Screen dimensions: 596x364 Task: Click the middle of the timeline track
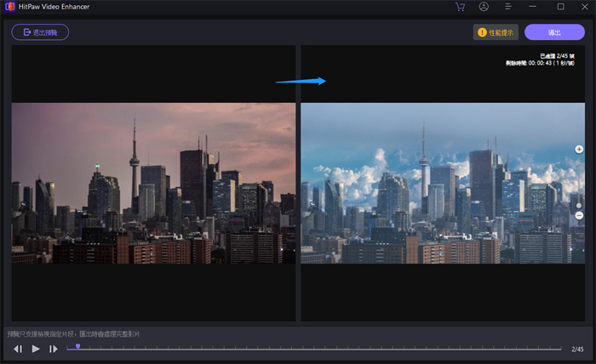point(314,349)
